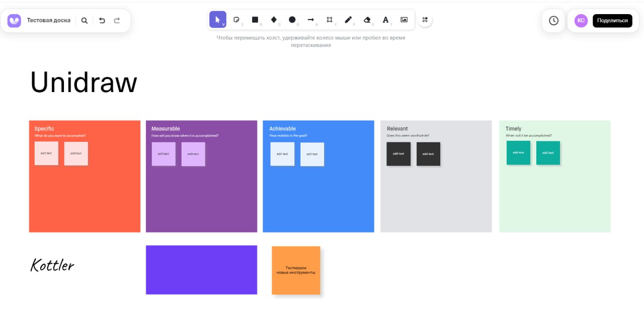Click 'How realistic is the goal?' text
The image size is (644, 326).
click(288, 136)
